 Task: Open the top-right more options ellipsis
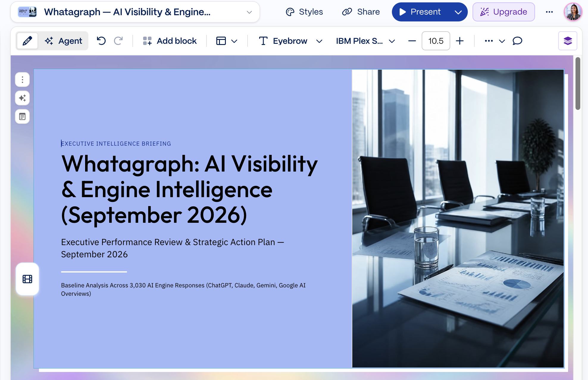click(549, 12)
